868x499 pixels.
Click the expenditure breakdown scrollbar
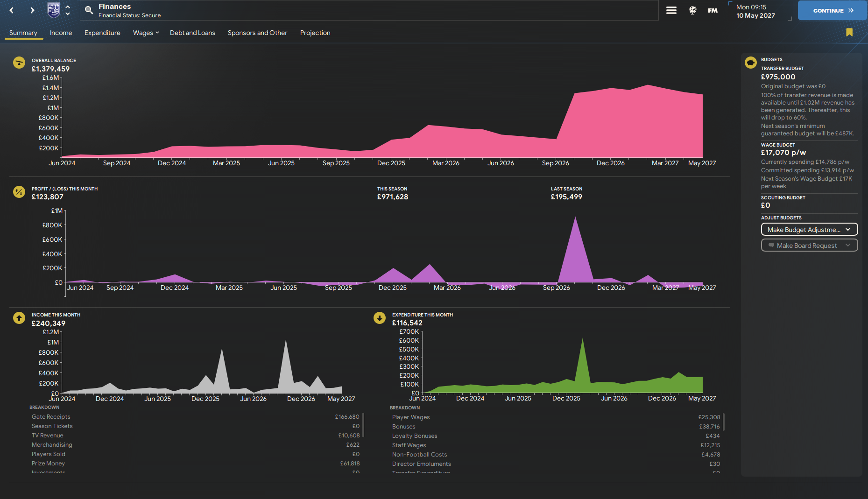[x=724, y=422]
